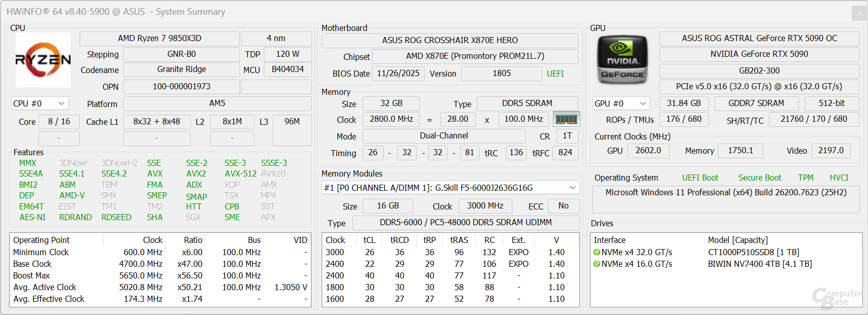Open the GPU #0 selector dropdown
This screenshot has width=868, height=315.
(x=621, y=103)
